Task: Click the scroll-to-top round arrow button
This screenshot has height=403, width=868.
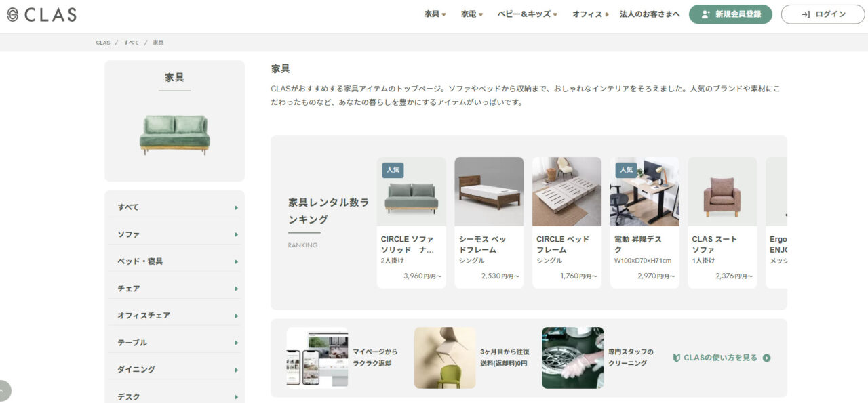Action: click(x=3, y=391)
